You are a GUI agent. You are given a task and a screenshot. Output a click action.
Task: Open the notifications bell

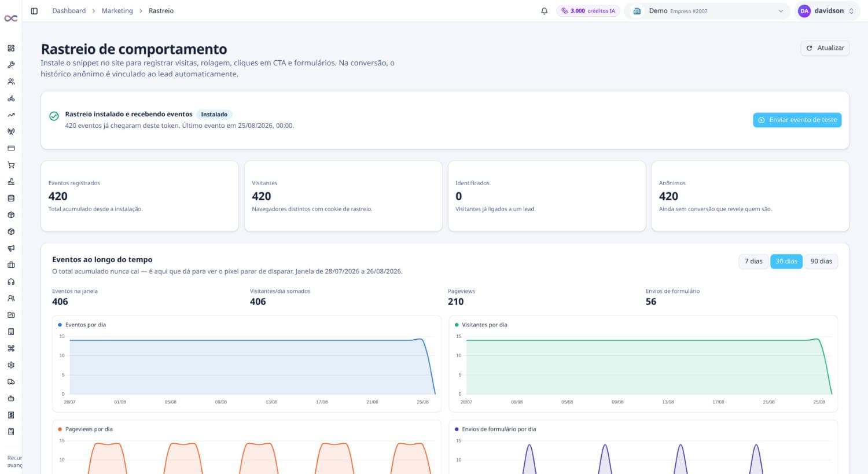click(x=544, y=11)
